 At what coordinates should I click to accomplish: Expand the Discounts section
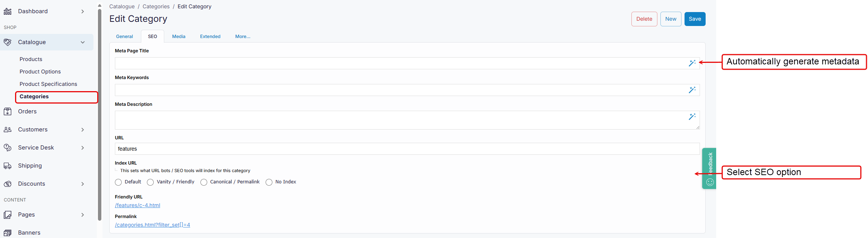point(83,184)
